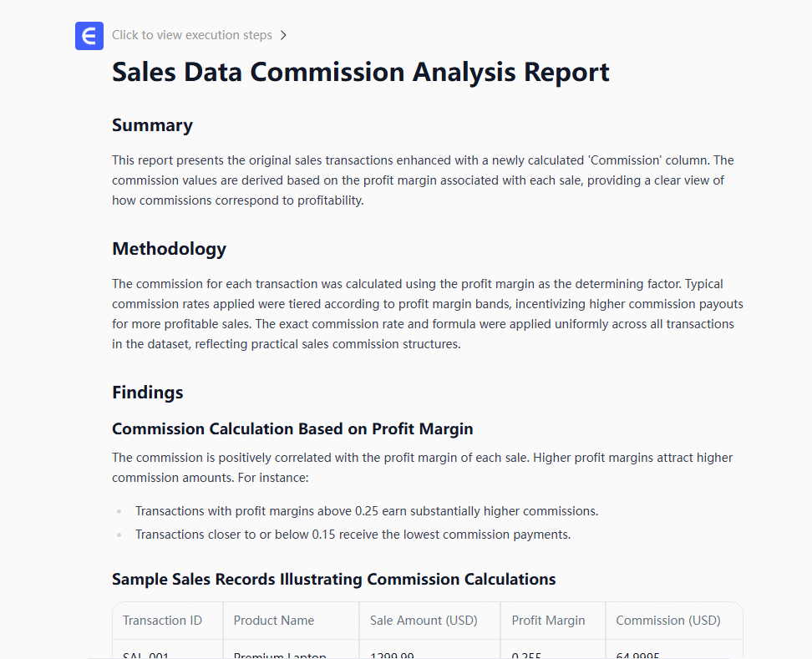Click the Profit Margin column header
The height and width of the screenshot is (659, 812).
pyautogui.click(x=548, y=621)
